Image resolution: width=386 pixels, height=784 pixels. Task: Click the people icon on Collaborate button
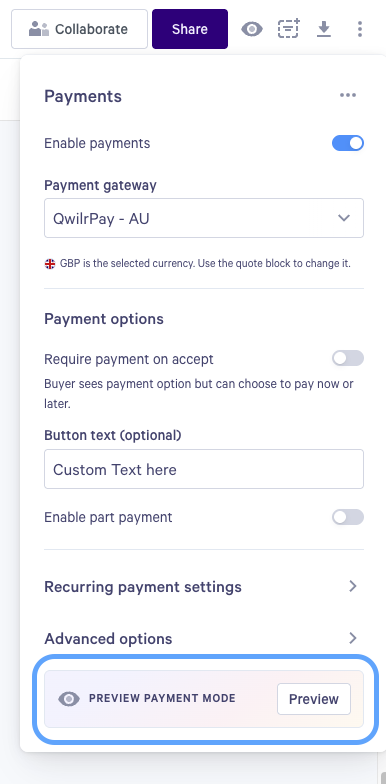pos(39,29)
